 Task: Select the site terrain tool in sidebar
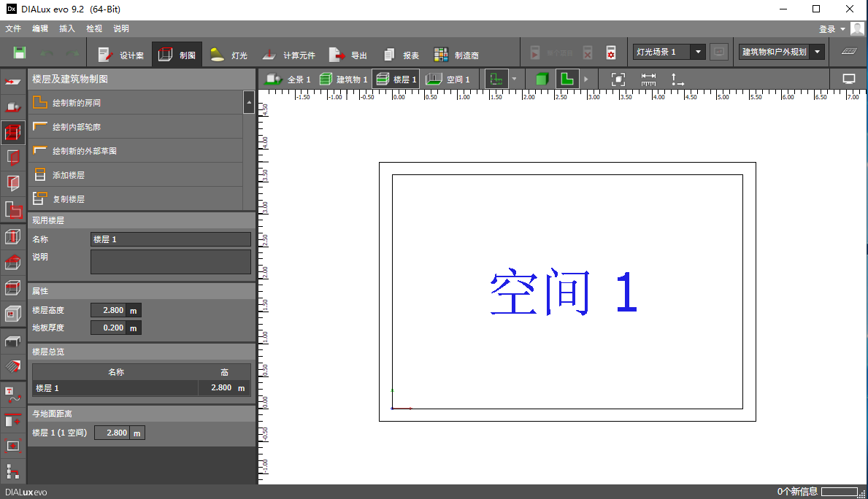13,82
